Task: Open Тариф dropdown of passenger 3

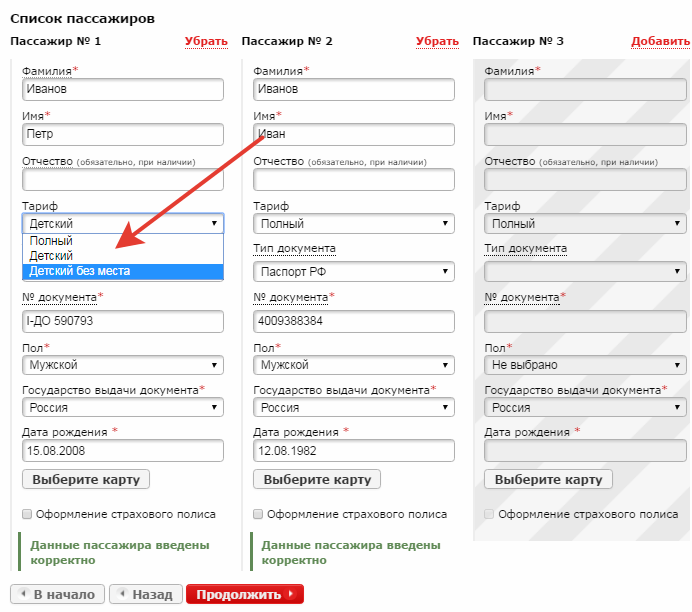Action: (x=585, y=224)
